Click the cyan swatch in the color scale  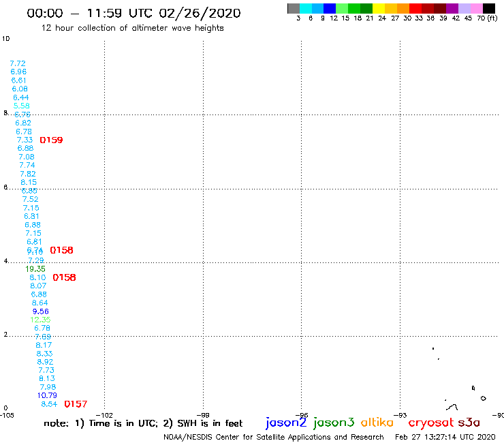[x=306, y=8]
